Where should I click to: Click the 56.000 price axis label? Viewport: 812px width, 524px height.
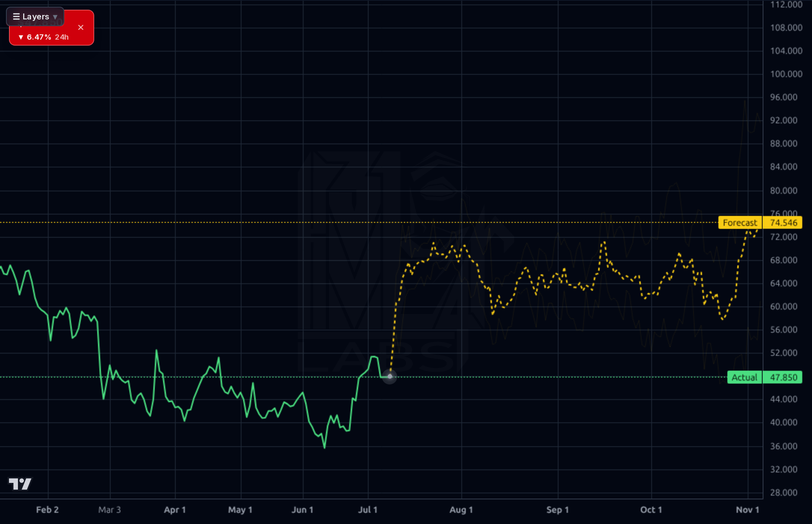(784, 330)
